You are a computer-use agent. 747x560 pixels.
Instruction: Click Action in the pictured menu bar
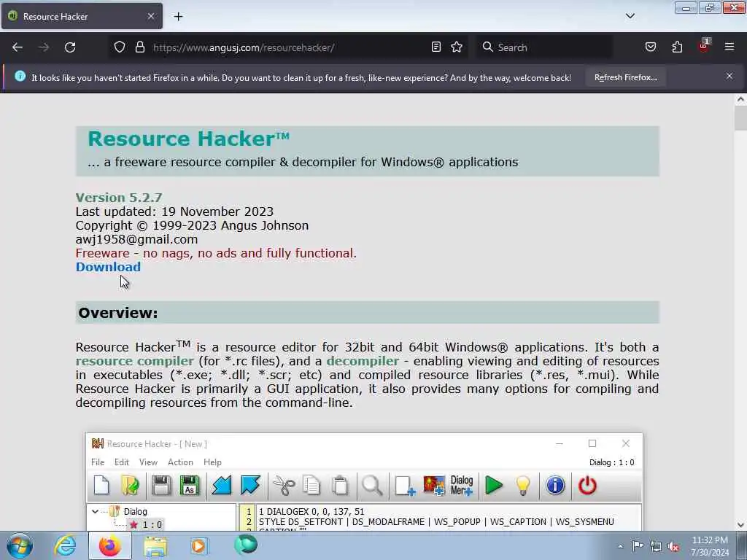(180, 462)
